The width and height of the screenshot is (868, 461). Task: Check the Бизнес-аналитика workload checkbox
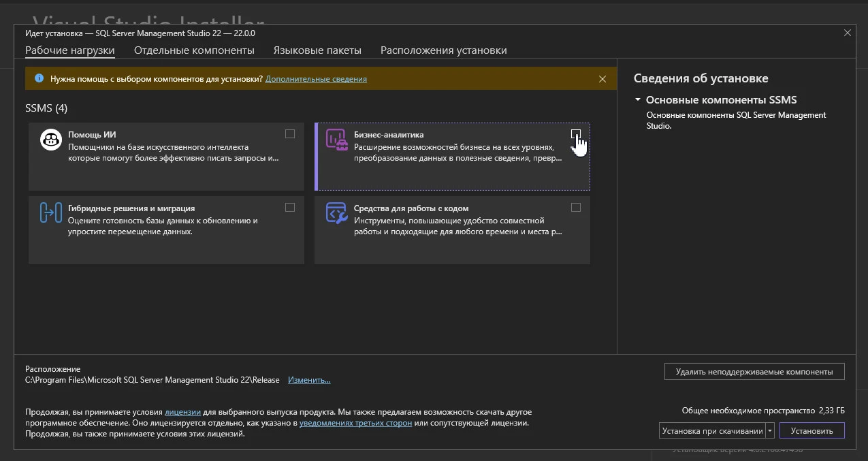point(576,134)
